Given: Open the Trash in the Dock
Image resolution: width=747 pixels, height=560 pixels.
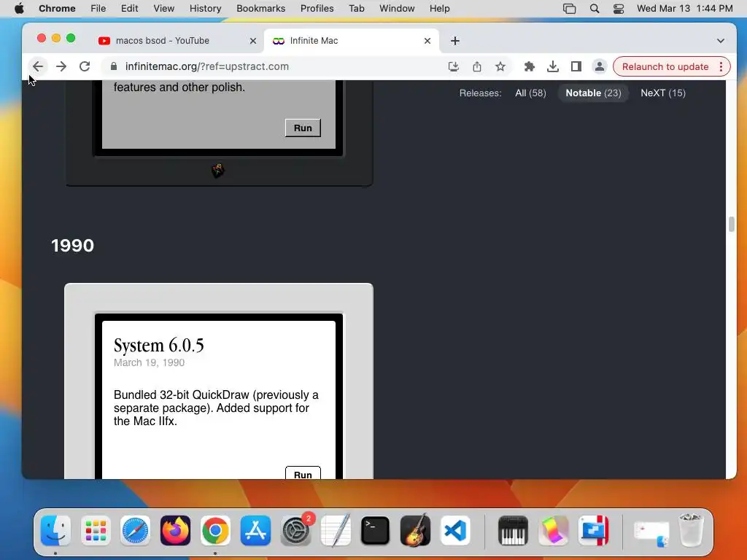Looking at the screenshot, I should [691, 530].
